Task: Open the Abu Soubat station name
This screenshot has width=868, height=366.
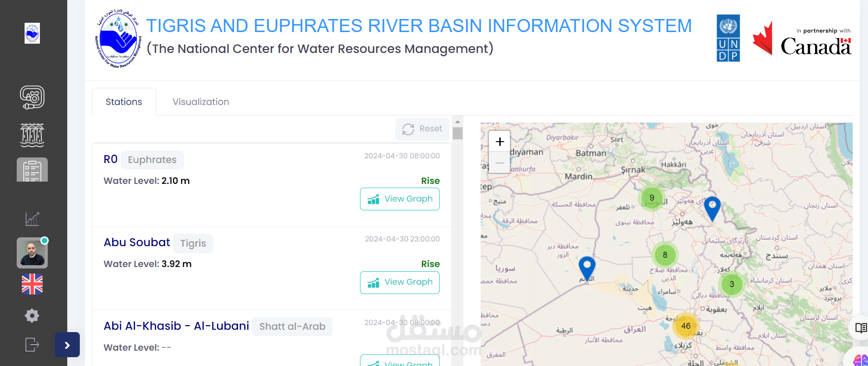Action: [137, 242]
